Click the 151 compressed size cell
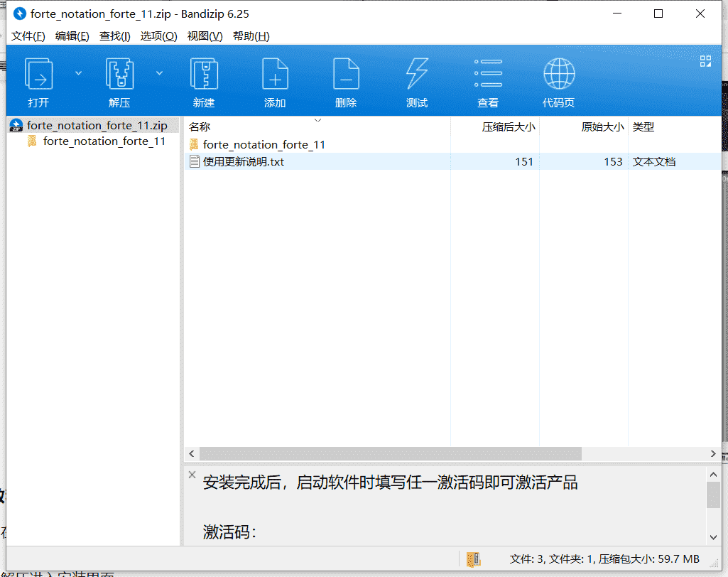 click(524, 162)
